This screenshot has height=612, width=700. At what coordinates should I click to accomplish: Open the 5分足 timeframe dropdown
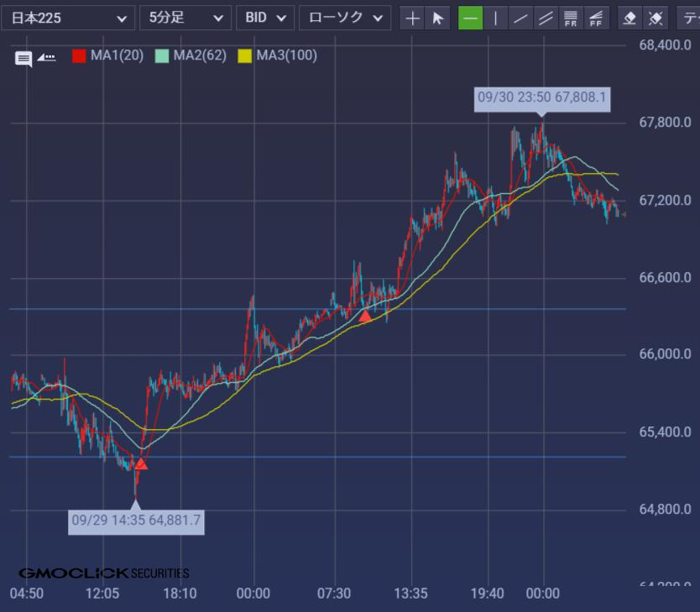(185, 18)
